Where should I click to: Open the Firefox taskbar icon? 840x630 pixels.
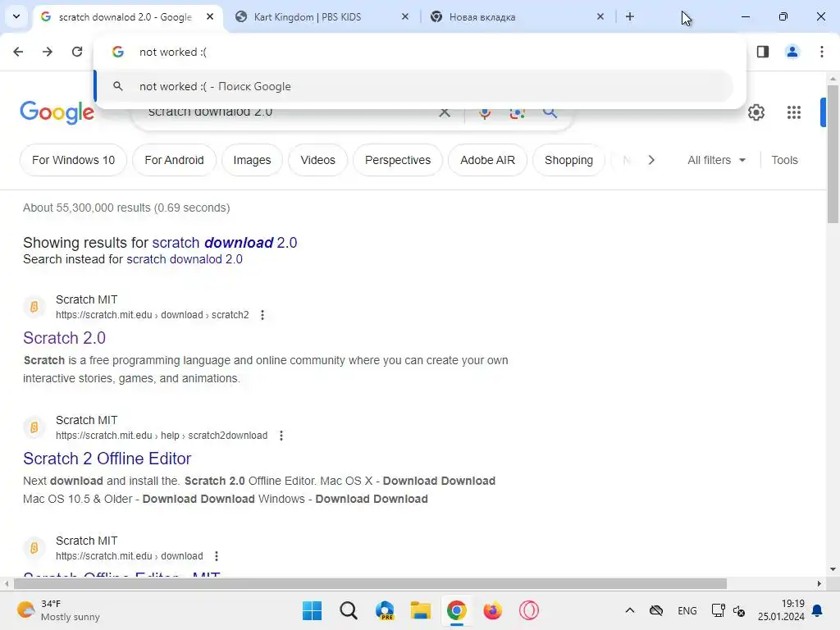[x=493, y=610]
